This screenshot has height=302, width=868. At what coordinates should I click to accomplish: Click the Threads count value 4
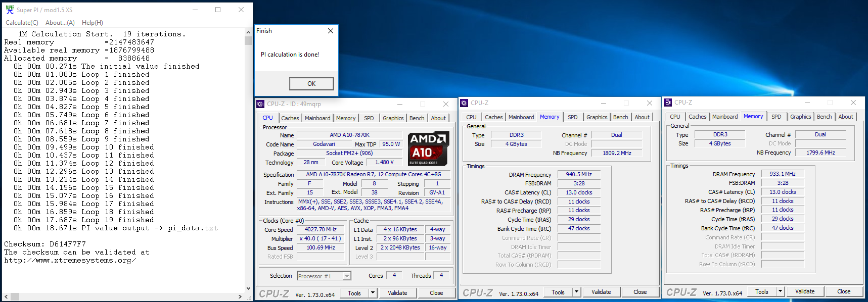coord(441,275)
